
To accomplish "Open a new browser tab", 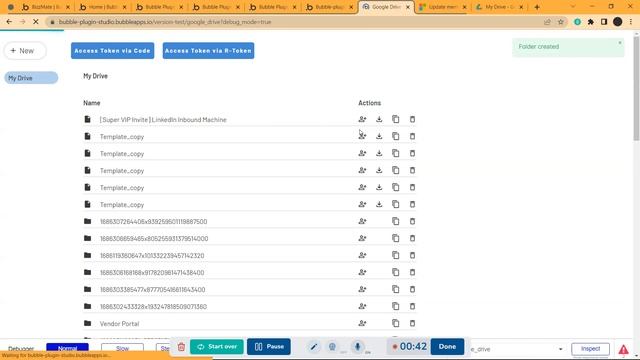I will click(x=537, y=7).
